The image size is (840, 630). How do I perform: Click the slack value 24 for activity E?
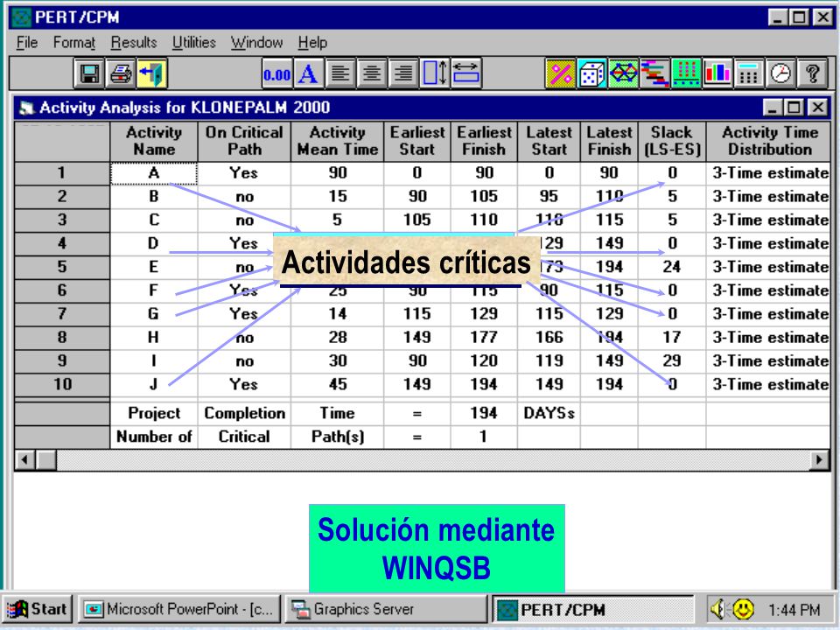(672, 267)
